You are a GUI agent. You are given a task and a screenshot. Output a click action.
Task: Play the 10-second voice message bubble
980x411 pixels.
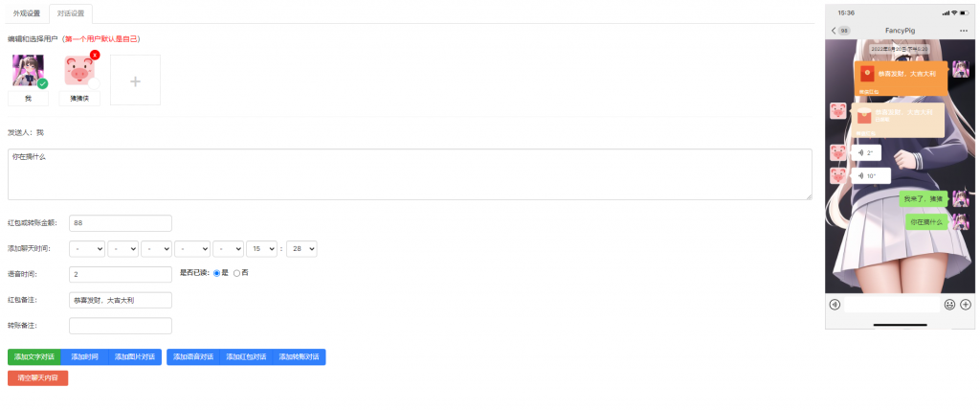(871, 176)
